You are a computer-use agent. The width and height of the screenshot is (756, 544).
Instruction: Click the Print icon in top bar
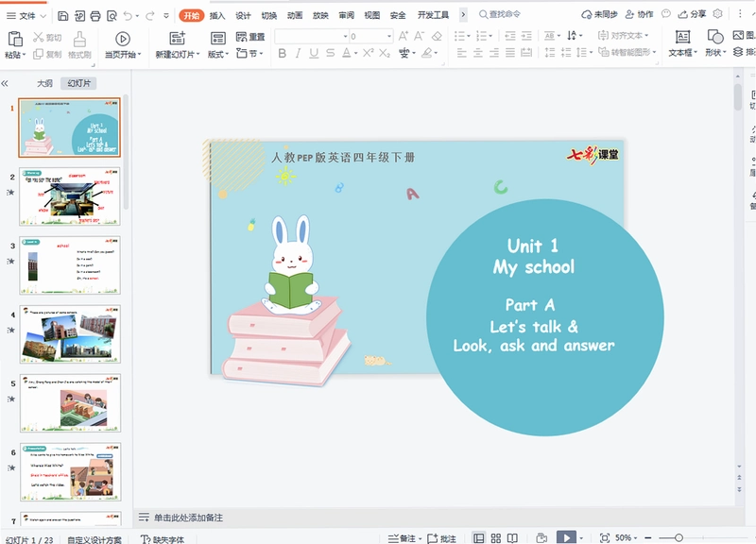point(95,16)
